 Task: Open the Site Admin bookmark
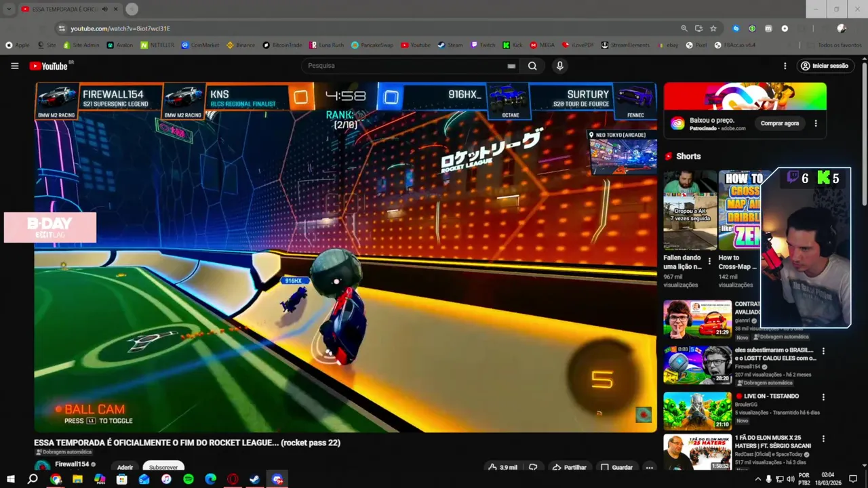pyautogui.click(x=81, y=45)
